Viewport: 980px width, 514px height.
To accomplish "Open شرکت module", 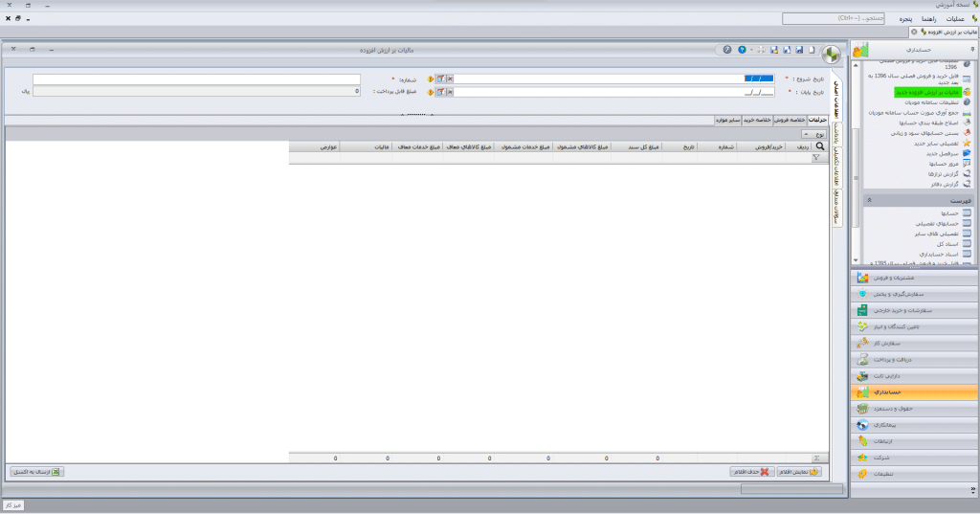I will pos(914,458).
